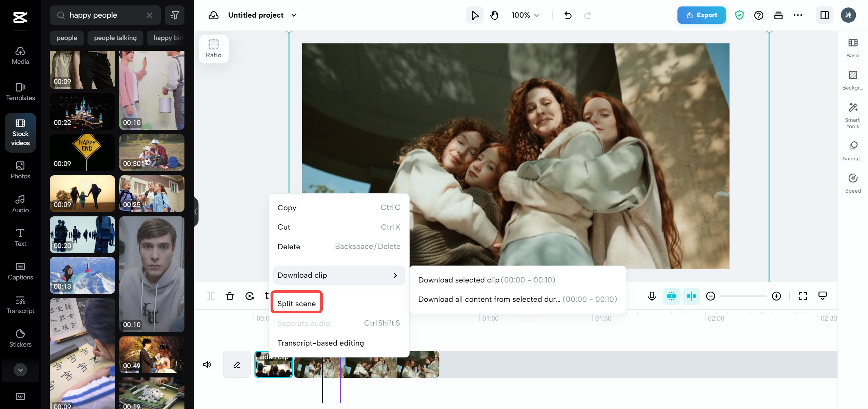Open the Templates panel
The image size is (868, 409).
pyautogui.click(x=20, y=92)
